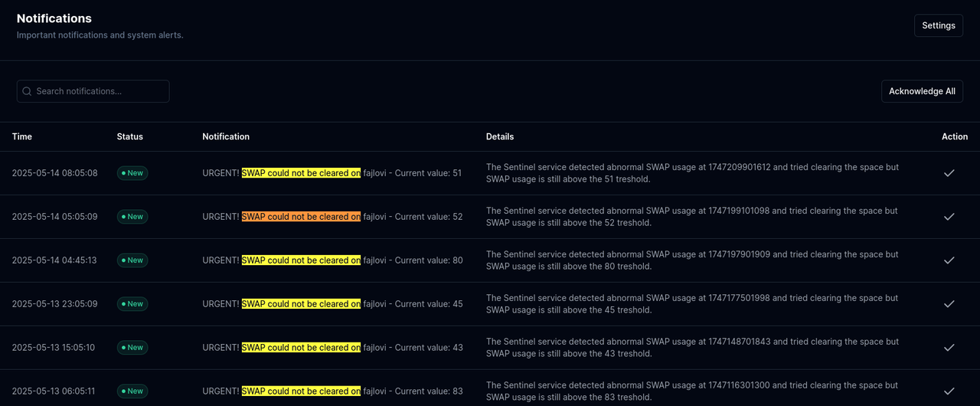The height and width of the screenshot is (406, 980).
Task: Click New badge in 08:05:08 row
Action: pyautogui.click(x=132, y=173)
